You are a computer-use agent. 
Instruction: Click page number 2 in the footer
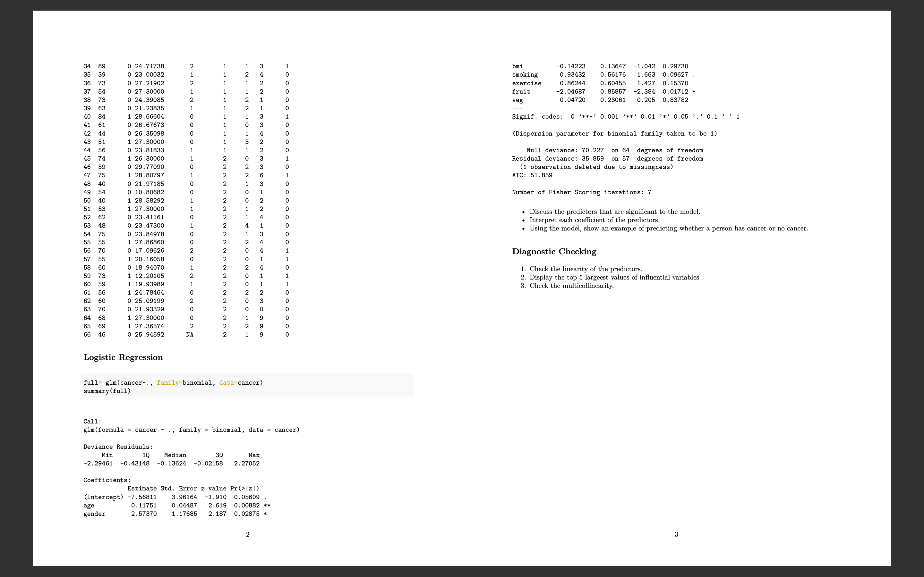(x=248, y=534)
